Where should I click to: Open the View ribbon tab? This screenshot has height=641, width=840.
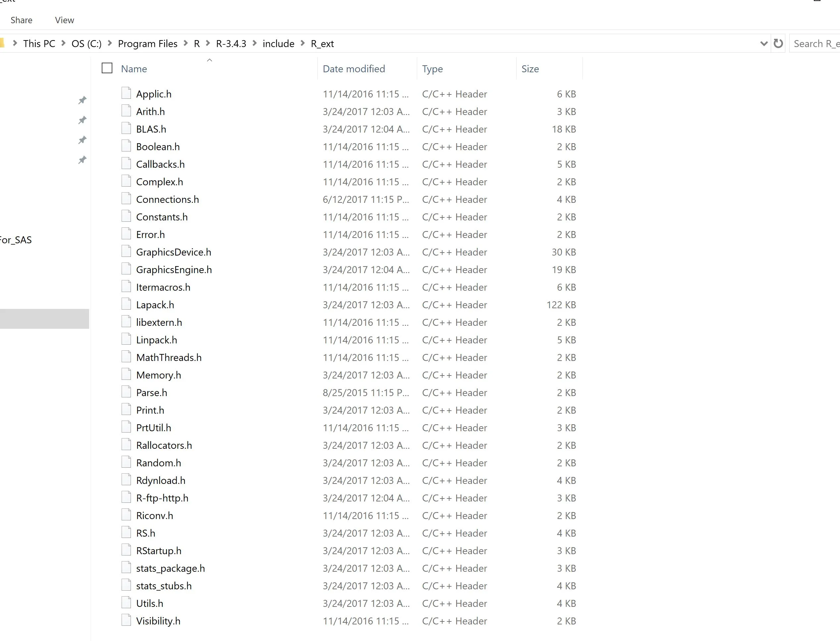click(x=65, y=20)
